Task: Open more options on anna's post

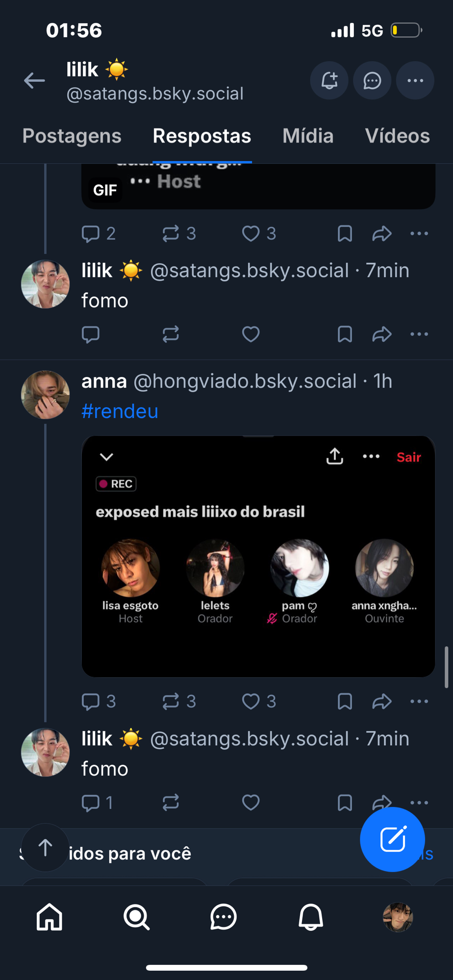Action: point(419,701)
